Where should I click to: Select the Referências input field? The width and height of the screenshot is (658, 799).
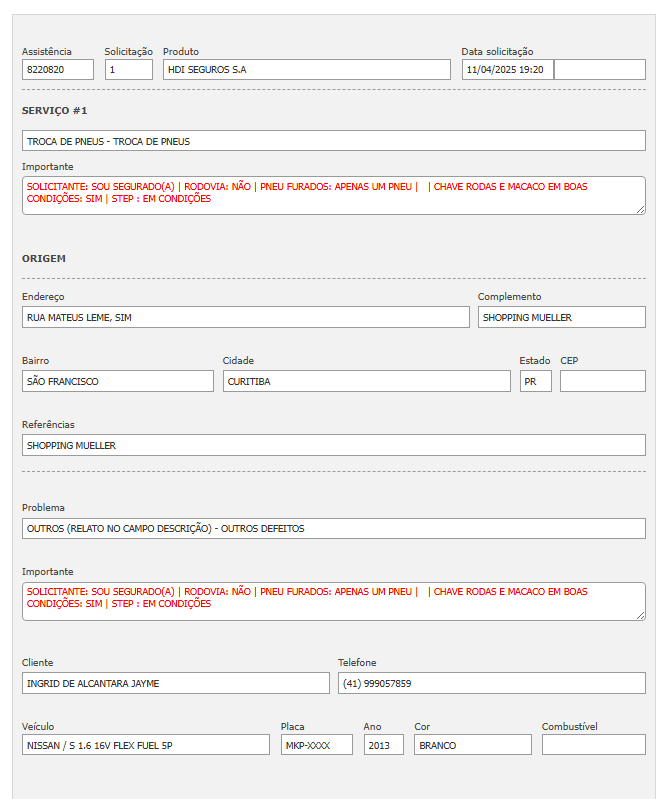click(x=333, y=445)
